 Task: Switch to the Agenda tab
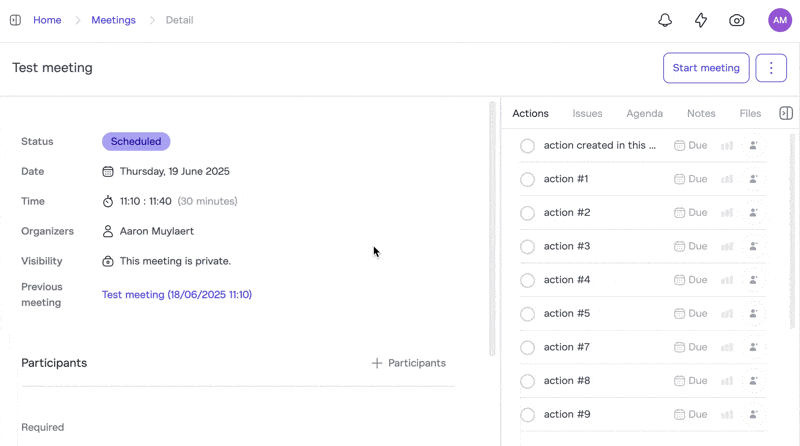tap(644, 113)
